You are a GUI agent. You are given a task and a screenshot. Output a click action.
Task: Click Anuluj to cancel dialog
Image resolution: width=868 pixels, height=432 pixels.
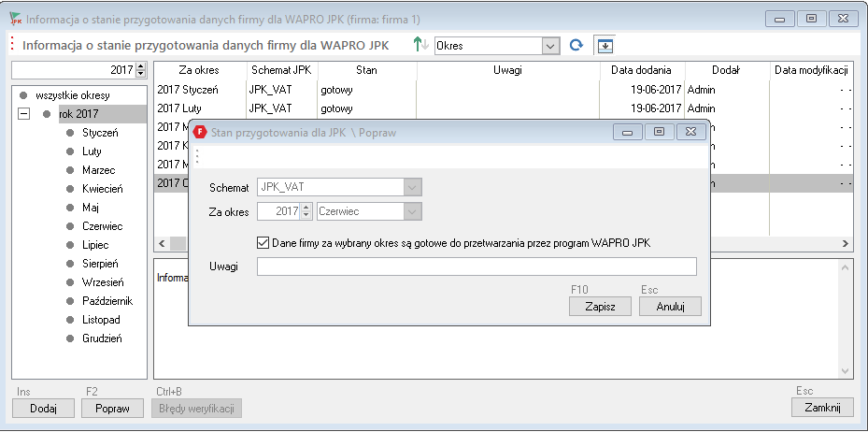point(670,307)
